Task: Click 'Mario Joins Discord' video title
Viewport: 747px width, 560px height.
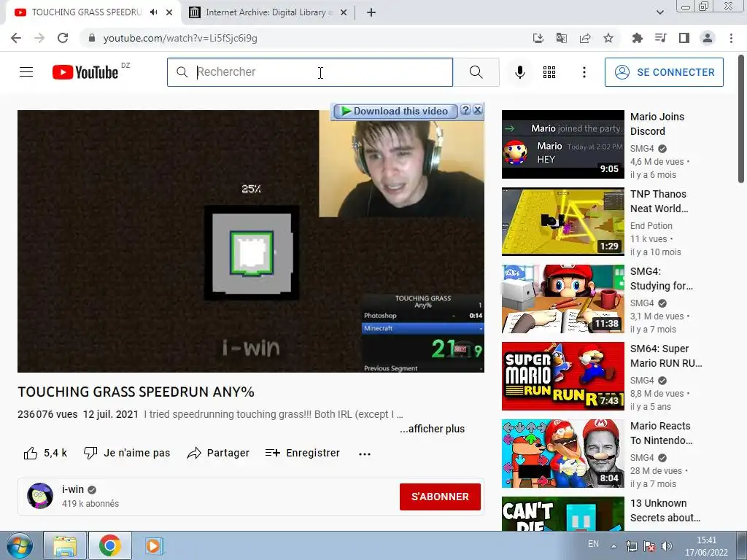Action: coord(657,124)
